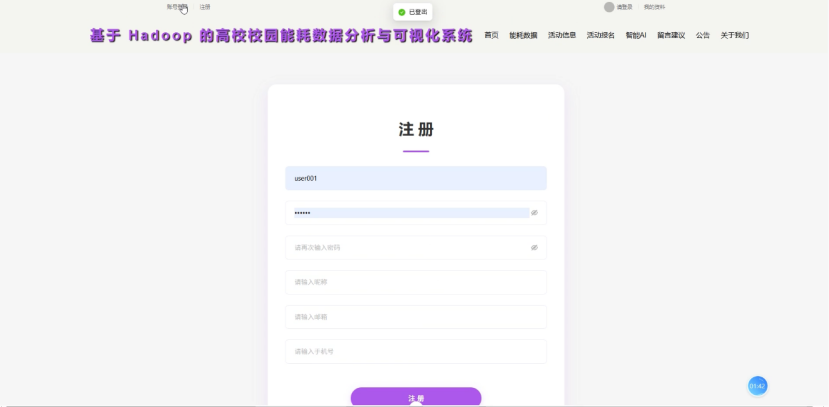829x407 pixels.
Task: Click the blue 01:42 timer bubble
Action: click(757, 386)
